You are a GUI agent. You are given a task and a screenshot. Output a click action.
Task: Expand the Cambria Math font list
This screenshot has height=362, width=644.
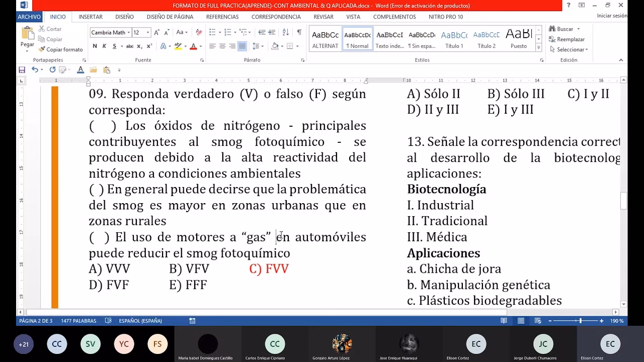[x=129, y=32]
